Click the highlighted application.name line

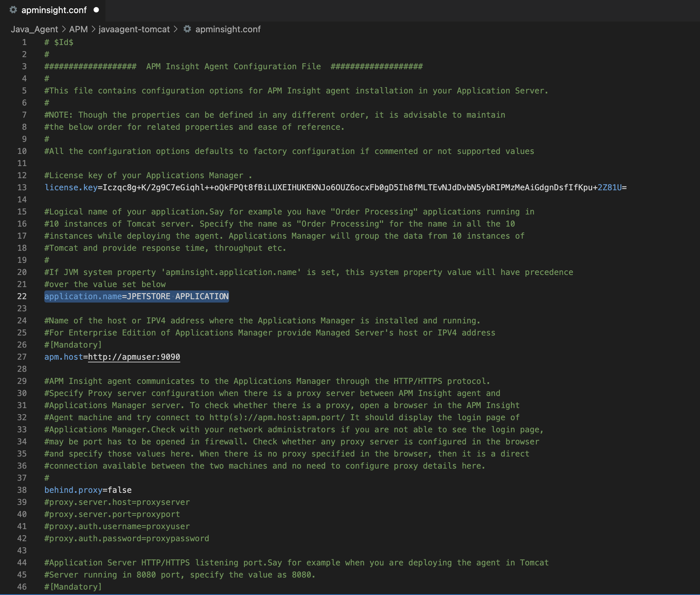tap(136, 296)
